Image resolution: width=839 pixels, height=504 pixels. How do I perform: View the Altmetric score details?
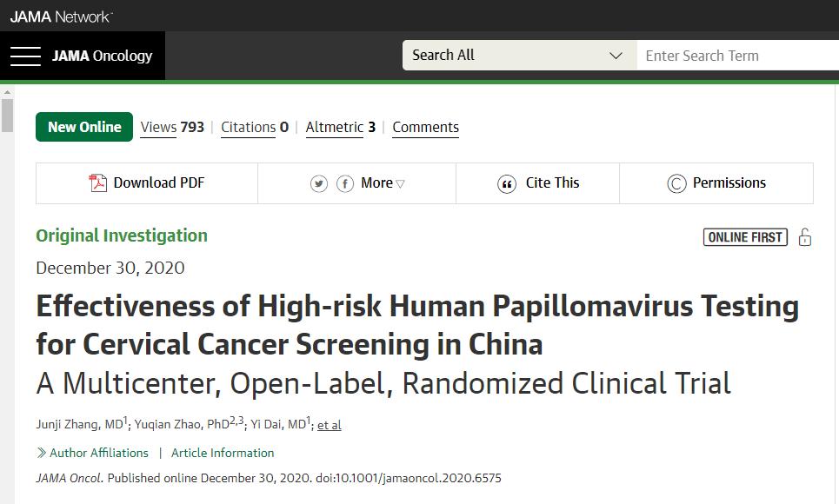coord(340,127)
